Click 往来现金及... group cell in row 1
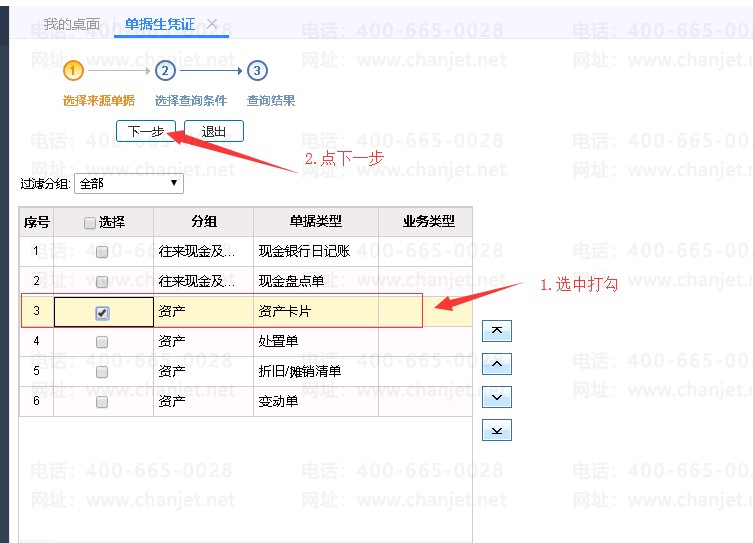This screenshot has width=753, height=543. 204,251
